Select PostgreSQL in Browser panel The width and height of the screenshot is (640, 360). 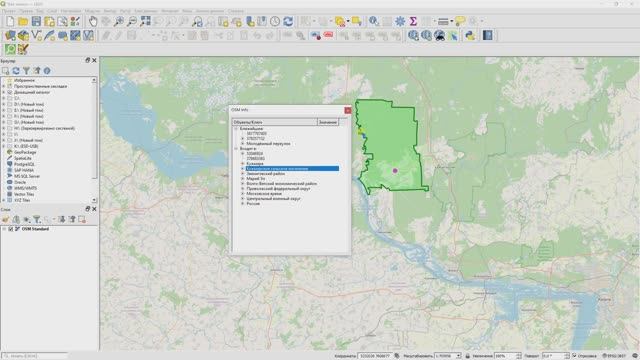[x=24, y=164]
